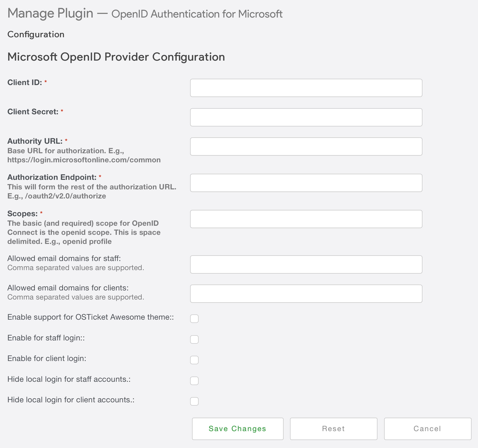The image size is (478, 448).
Task: Click the Authority URL label
Action: click(x=35, y=141)
